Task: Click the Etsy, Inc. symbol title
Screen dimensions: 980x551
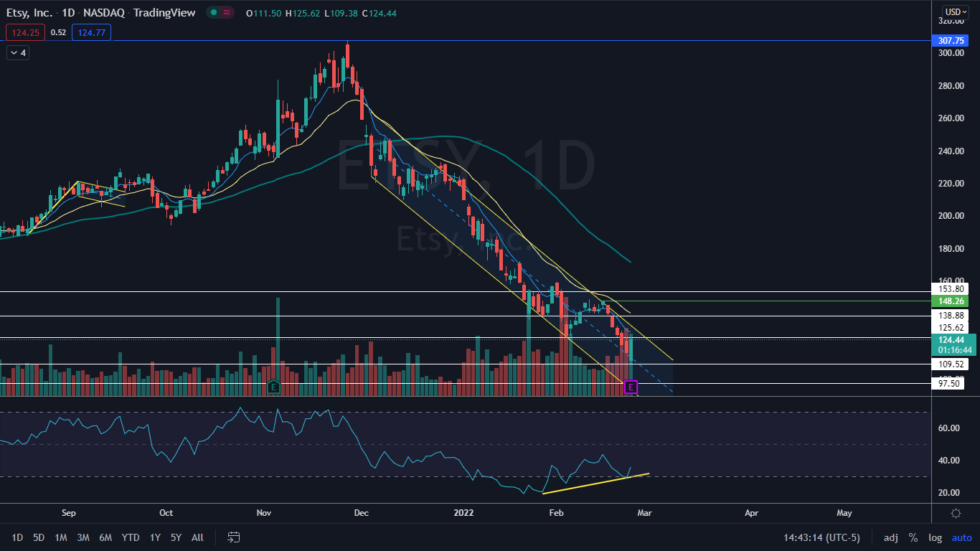Action: (29, 13)
